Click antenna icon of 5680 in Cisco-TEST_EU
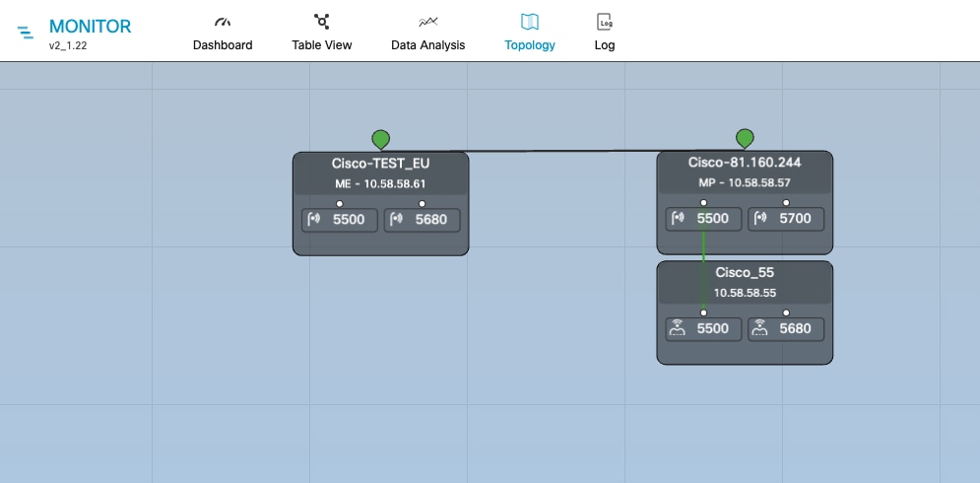 click(396, 220)
